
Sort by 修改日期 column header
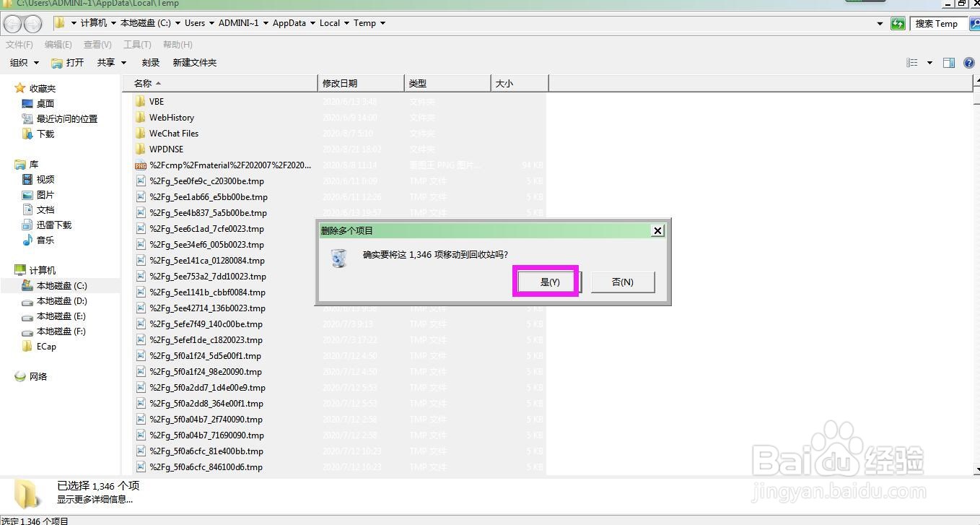tap(361, 83)
